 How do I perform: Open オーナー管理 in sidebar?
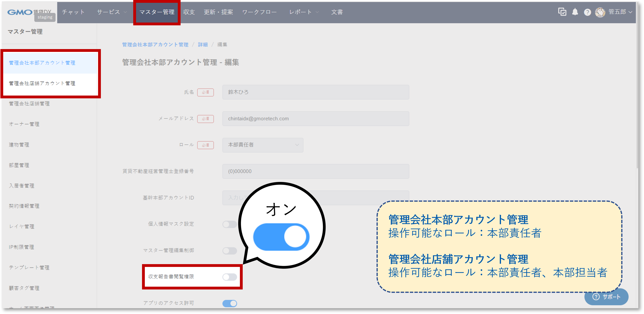pyautogui.click(x=24, y=124)
